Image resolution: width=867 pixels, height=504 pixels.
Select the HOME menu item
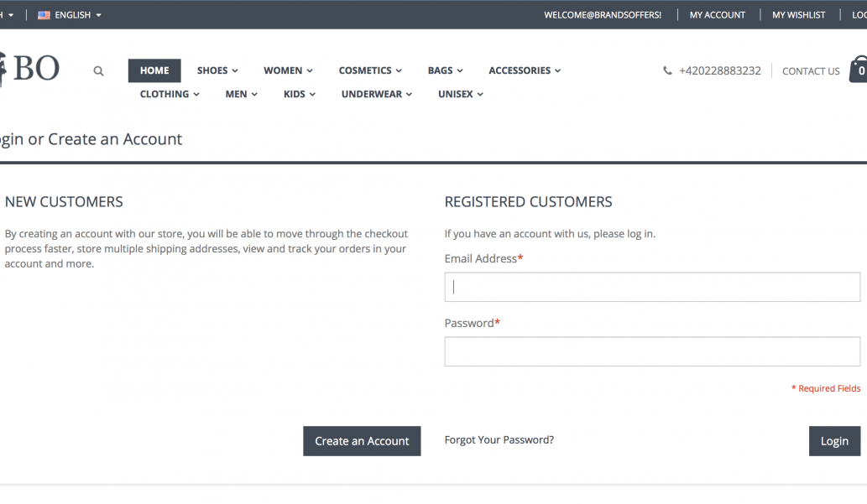click(154, 70)
